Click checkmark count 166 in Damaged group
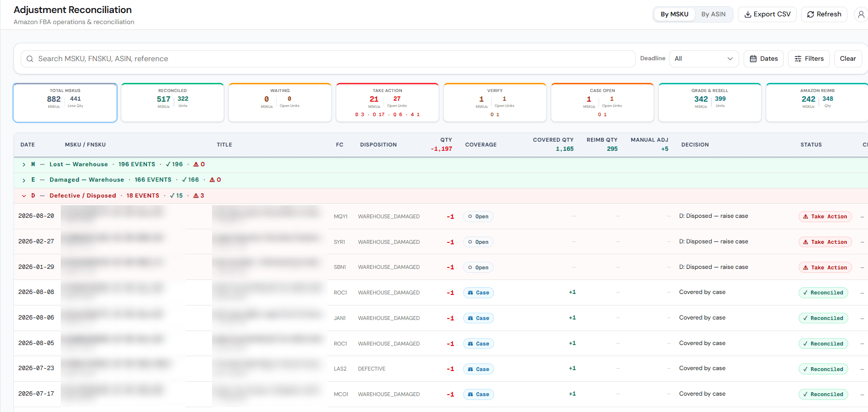The height and width of the screenshot is (412, 868). click(x=190, y=180)
